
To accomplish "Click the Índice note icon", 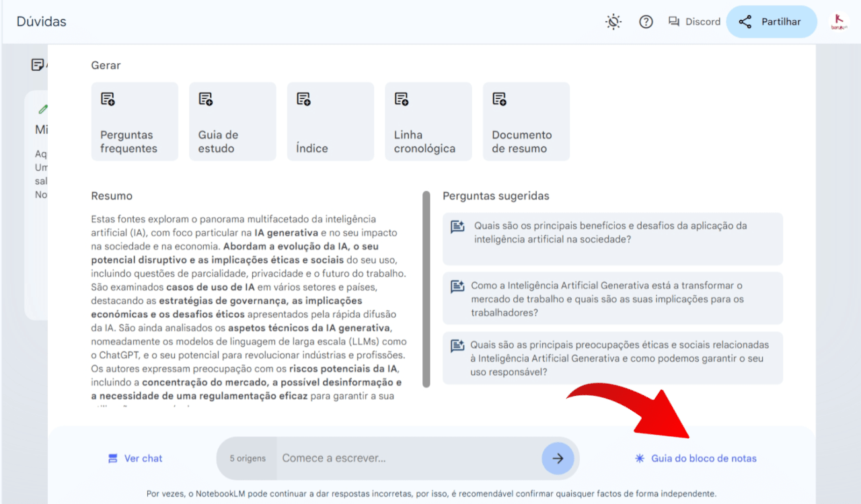I will [x=303, y=99].
